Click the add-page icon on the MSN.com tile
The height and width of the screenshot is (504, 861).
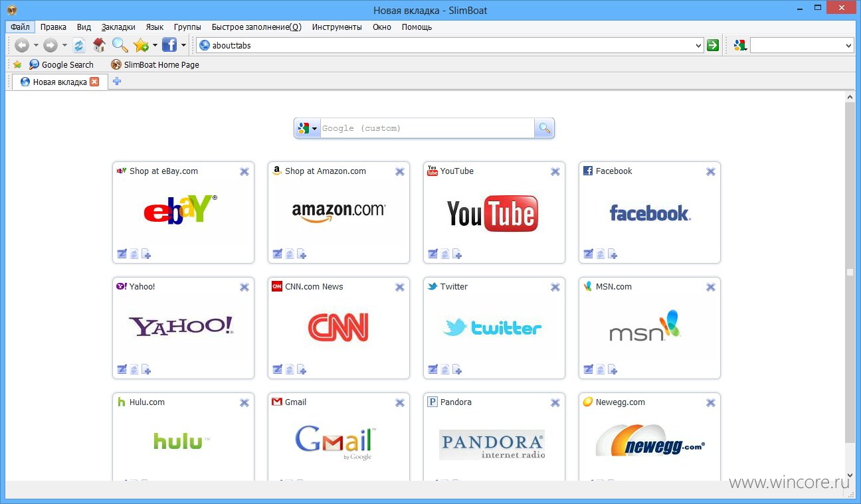tap(613, 369)
